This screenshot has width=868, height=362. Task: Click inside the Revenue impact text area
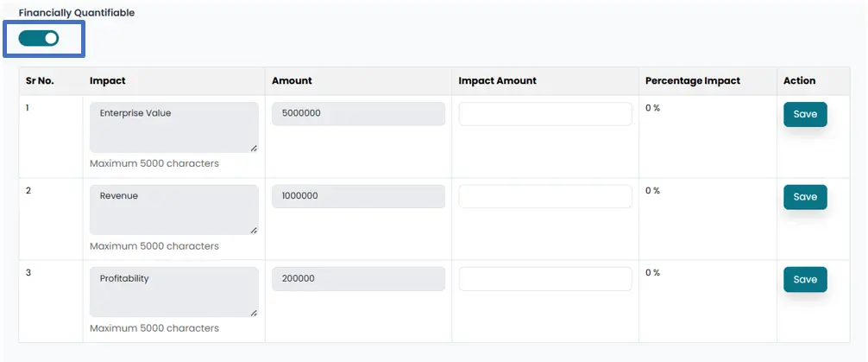click(x=173, y=209)
